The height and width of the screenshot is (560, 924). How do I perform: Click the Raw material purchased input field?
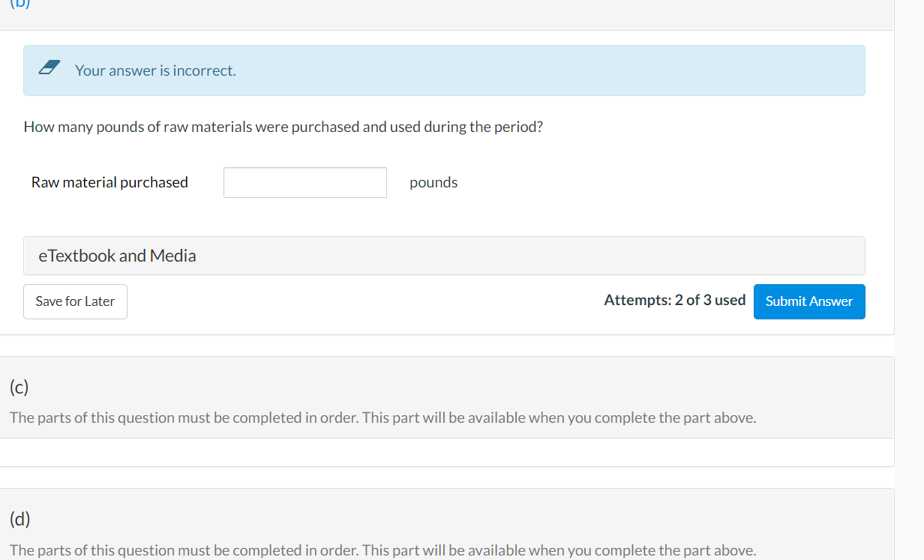pyautogui.click(x=305, y=182)
